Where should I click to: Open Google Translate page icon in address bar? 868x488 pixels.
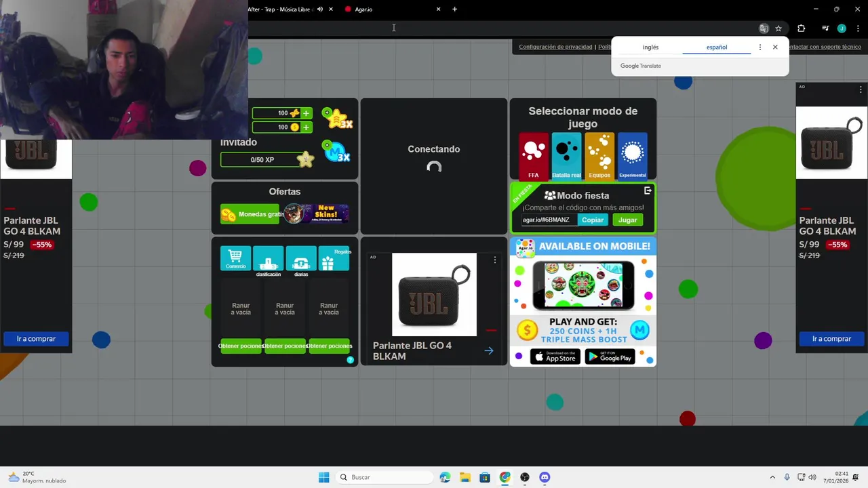click(764, 28)
